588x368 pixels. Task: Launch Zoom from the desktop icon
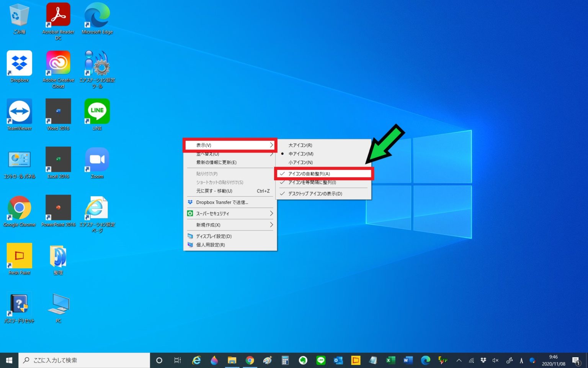(x=97, y=160)
